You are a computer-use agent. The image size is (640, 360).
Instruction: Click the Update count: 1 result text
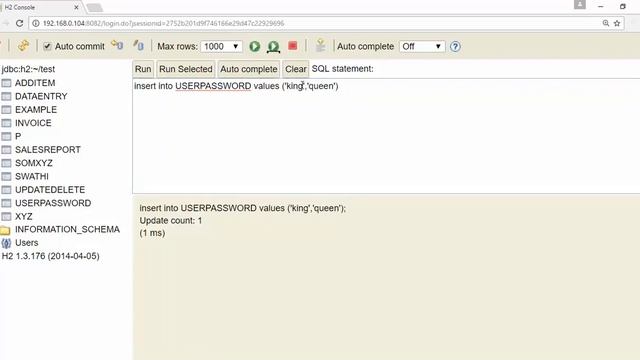[171, 221]
